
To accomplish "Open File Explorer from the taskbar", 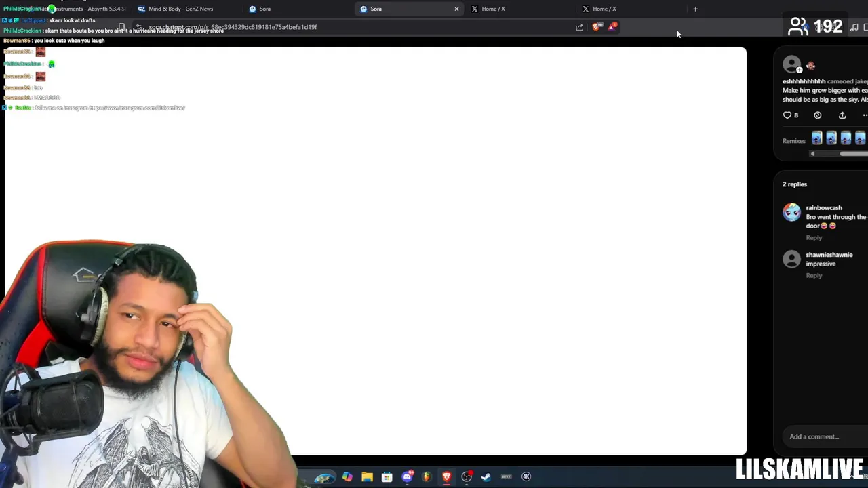I will pyautogui.click(x=367, y=476).
